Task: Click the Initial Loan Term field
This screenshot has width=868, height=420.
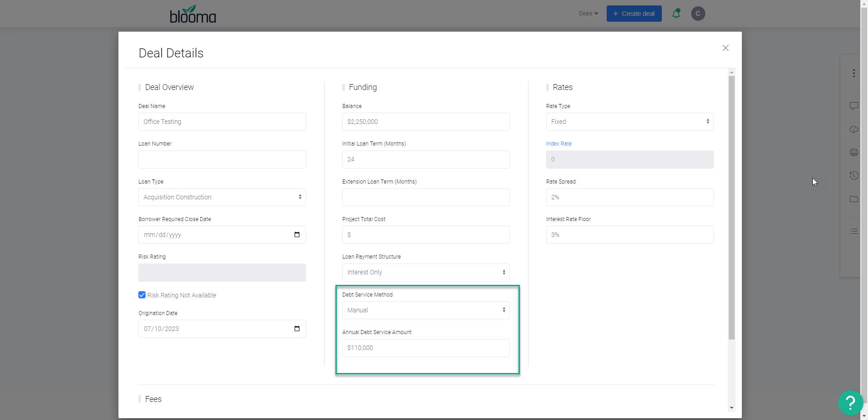Action: [x=426, y=160]
